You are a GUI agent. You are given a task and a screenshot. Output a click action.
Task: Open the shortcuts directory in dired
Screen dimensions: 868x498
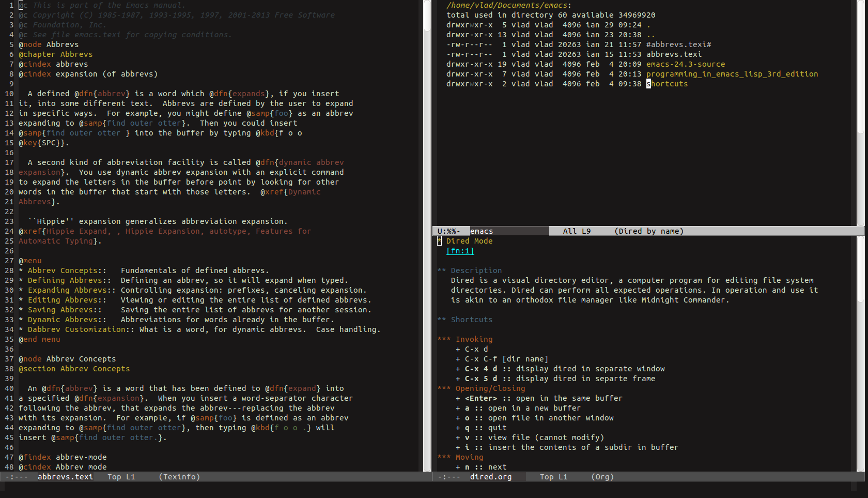click(667, 84)
